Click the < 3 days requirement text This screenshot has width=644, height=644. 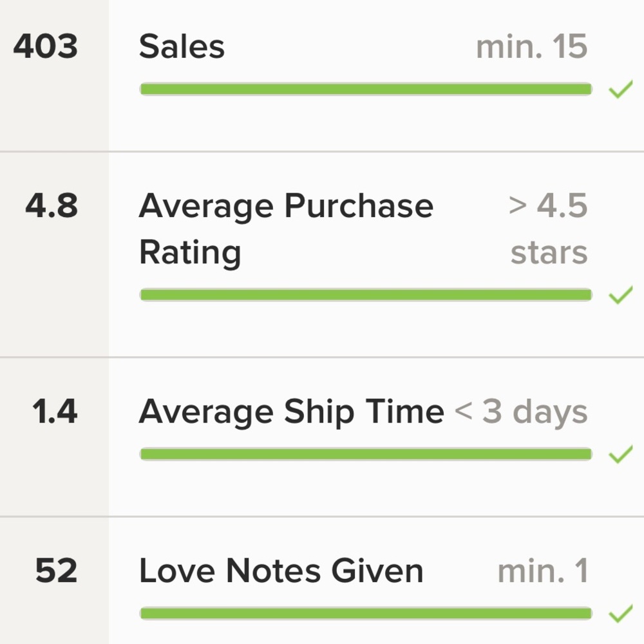click(x=521, y=412)
